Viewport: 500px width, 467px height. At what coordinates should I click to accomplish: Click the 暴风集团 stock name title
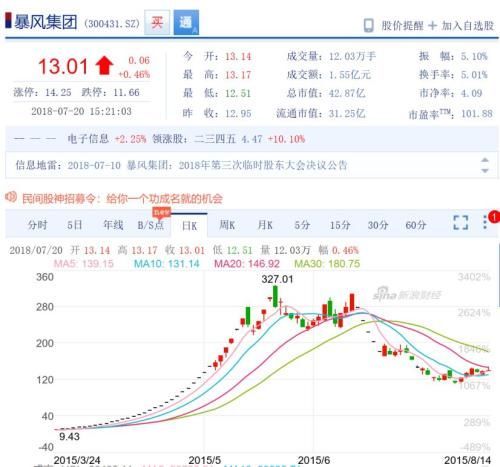[x=45, y=22]
